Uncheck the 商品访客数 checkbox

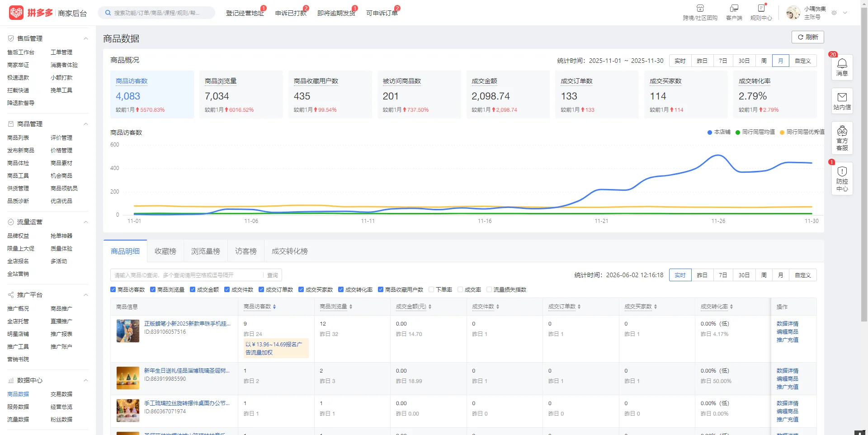tap(113, 289)
